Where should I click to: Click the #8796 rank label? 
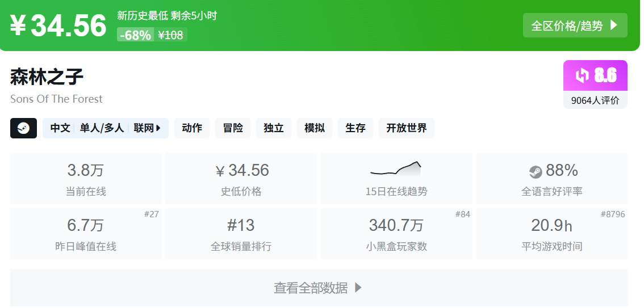pos(613,214)
